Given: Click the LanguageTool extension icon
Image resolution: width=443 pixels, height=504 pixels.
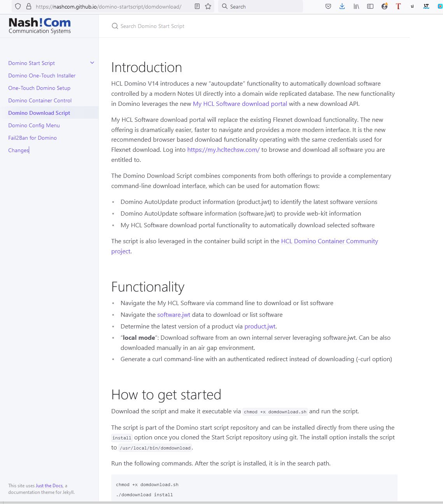Looking at the screenshot, I should click(426, 7).
